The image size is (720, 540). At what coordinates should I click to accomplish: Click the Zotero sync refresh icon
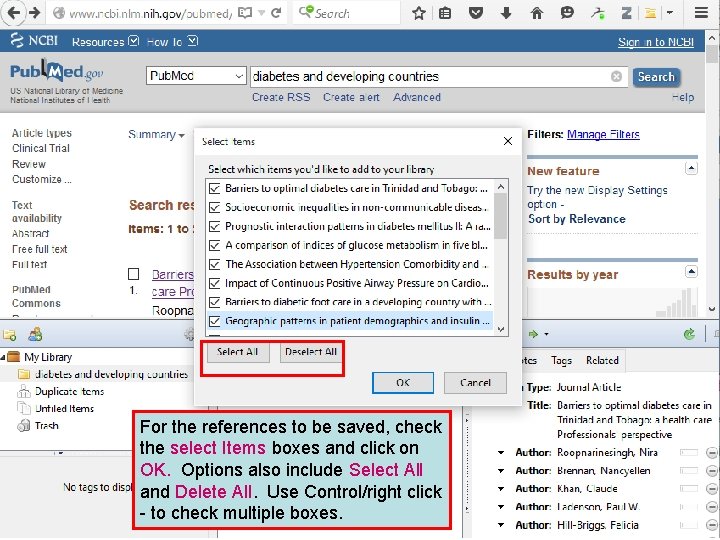pos(689,334)
